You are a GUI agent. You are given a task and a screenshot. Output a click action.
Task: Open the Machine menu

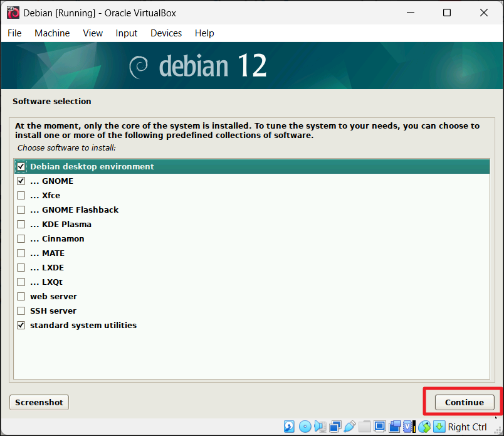coord(52,33)
